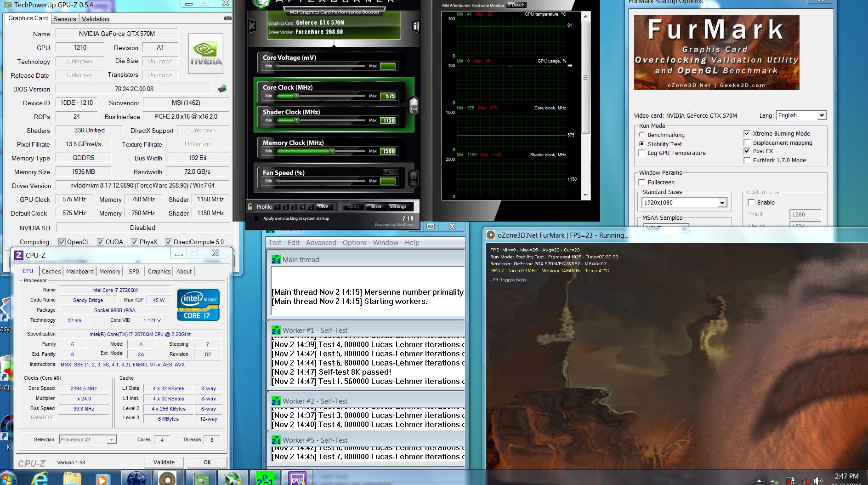Open Afterburner Kombustor K button
This screenshot has width=868, height=485.
252,26
